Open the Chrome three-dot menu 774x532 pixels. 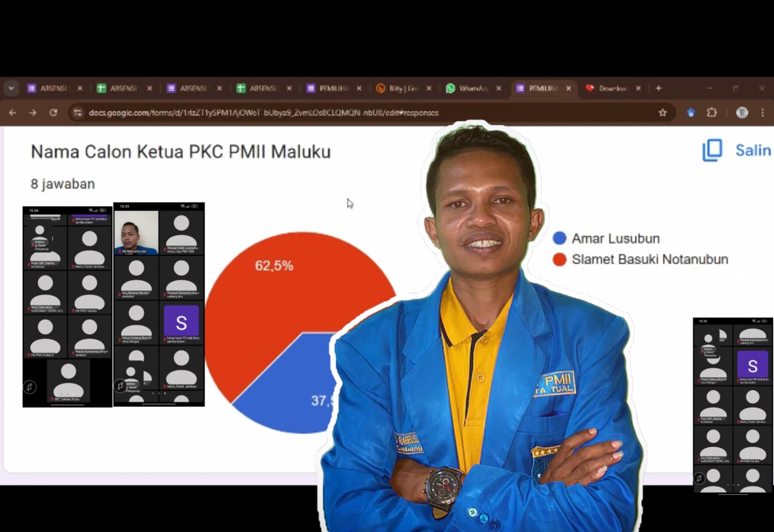coord(763,113)
